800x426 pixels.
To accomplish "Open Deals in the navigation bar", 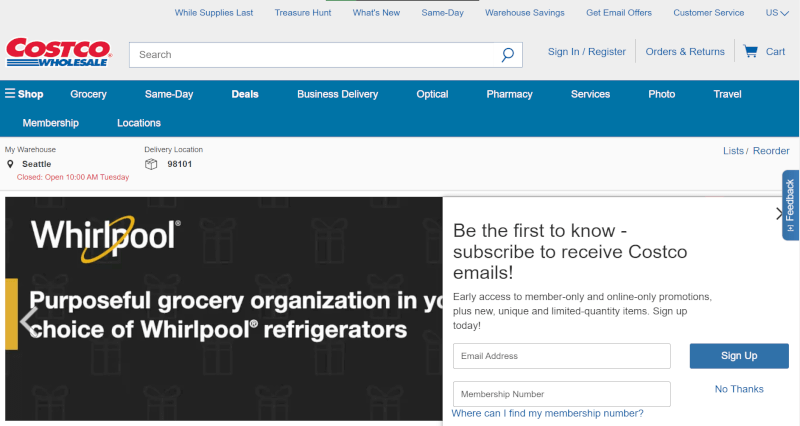I will 245,94.
